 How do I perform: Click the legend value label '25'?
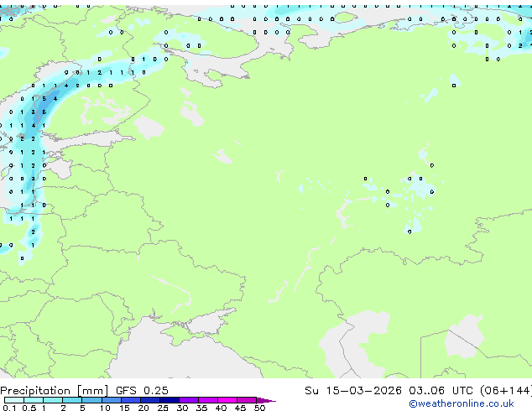(x=163, y=408)
